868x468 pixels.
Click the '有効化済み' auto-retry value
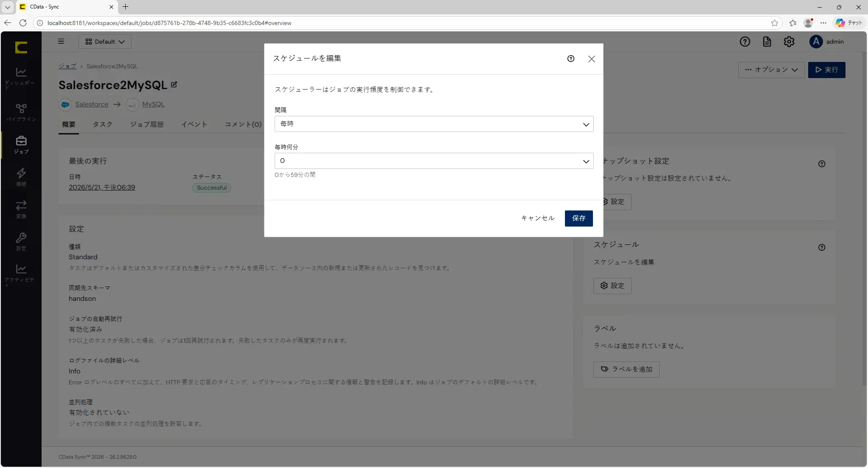tap(85, 330)
